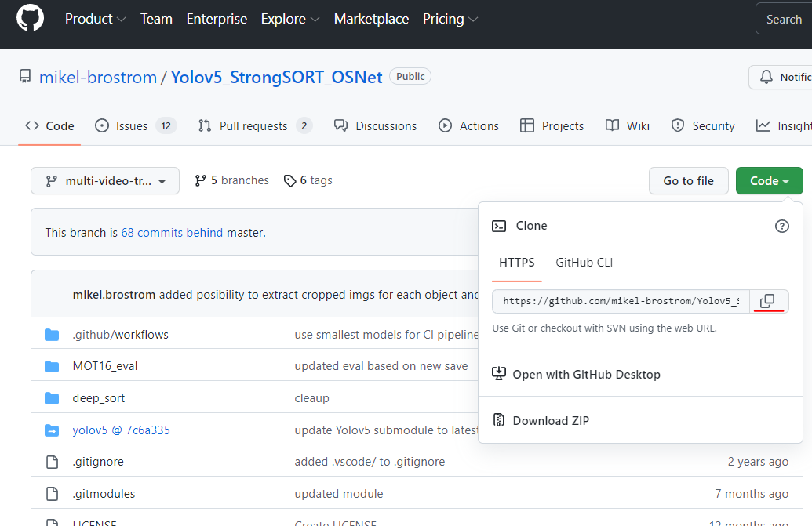Click the Public visibility badge
This screenshot has height=526, width=812.
tap(410, 77)
